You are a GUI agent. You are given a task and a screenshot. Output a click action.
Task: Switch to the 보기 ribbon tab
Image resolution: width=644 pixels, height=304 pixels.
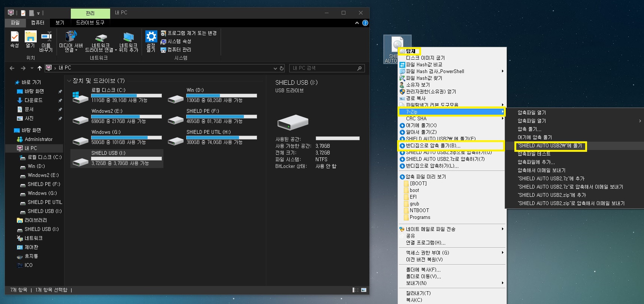pos(60,23)
